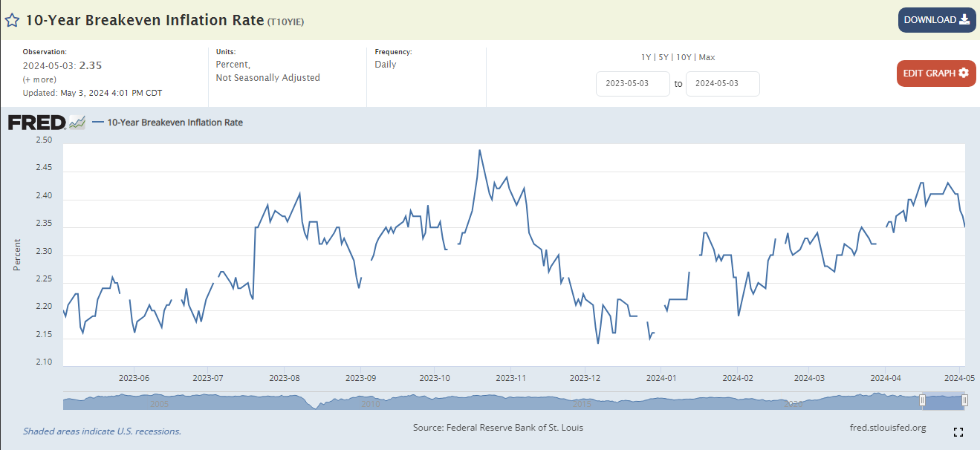
Task: Click the right handle of range slider
Action: pyautogui.click(x=964, y=401)
